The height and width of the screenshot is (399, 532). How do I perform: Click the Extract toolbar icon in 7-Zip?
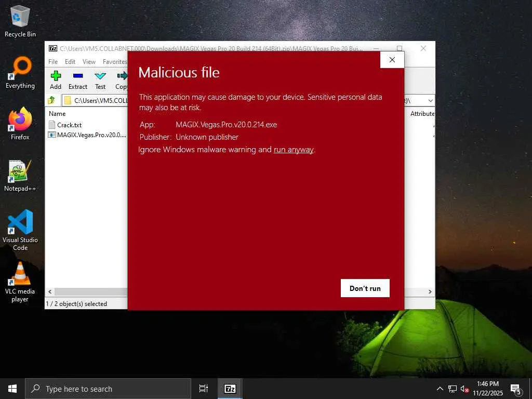coord(78,81)
